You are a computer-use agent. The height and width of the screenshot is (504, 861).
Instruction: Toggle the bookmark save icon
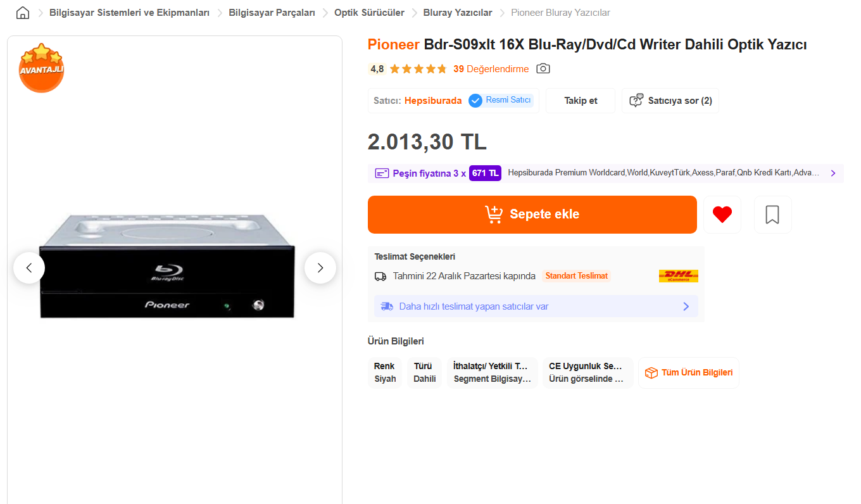coord(772,215)
